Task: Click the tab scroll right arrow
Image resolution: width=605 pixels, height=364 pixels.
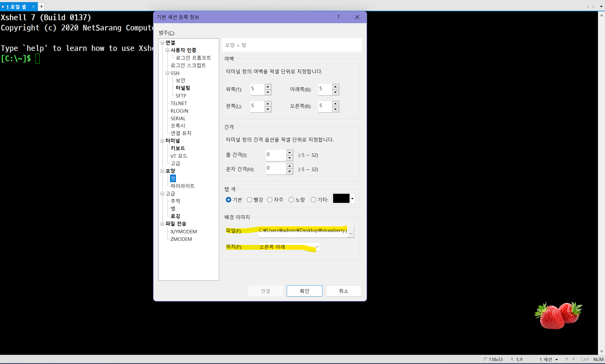Action: [593, 6]
